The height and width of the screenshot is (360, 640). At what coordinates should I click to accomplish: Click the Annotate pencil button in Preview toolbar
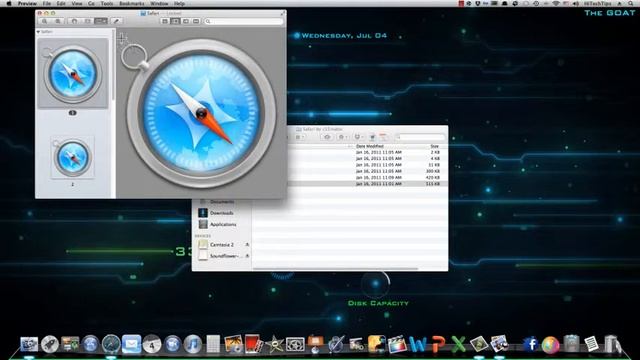click(x=116, y=21)
